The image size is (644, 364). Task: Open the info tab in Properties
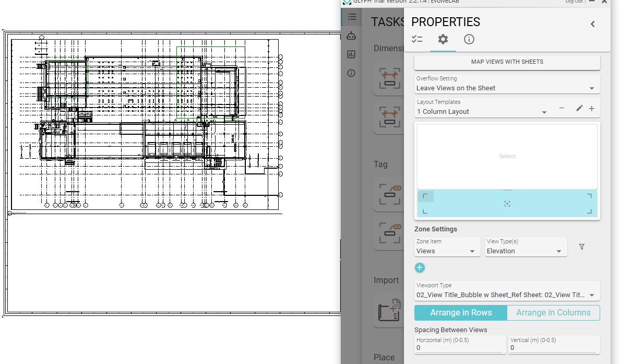pyautogui.click(x=469, y=39)
